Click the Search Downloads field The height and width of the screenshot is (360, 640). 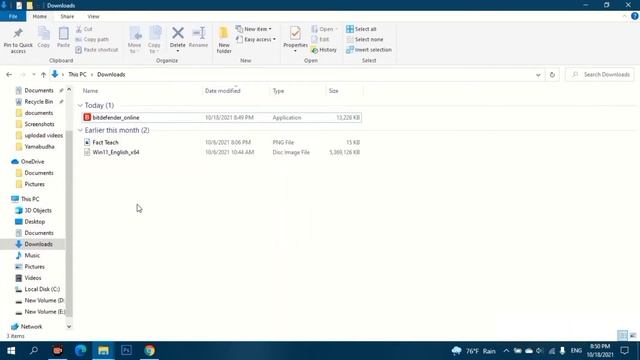(x=600, y=74)
